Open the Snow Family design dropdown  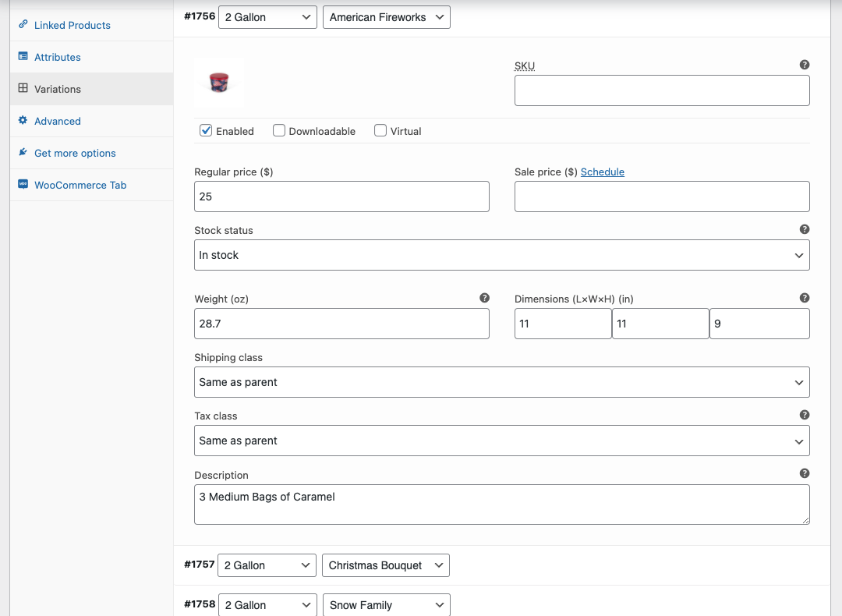coord(387,605)
